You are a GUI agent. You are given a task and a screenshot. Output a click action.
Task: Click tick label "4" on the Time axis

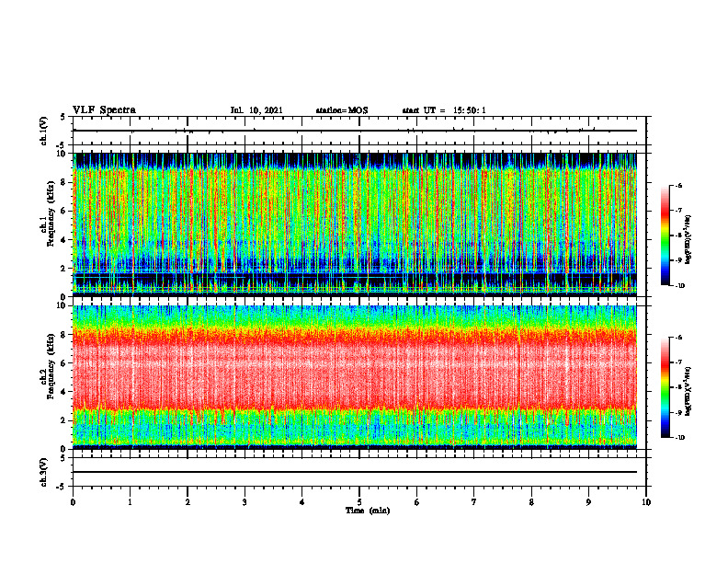pos(301,502)
